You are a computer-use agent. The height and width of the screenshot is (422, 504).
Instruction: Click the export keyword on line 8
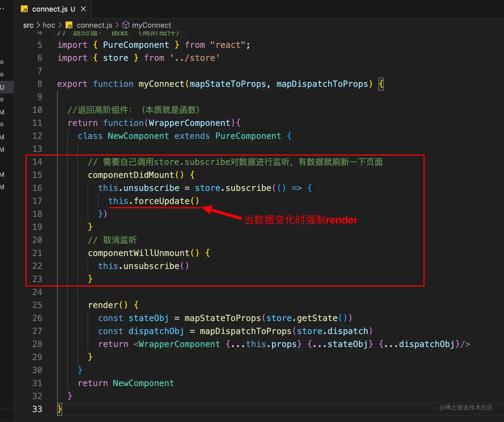tap(72, 84)
